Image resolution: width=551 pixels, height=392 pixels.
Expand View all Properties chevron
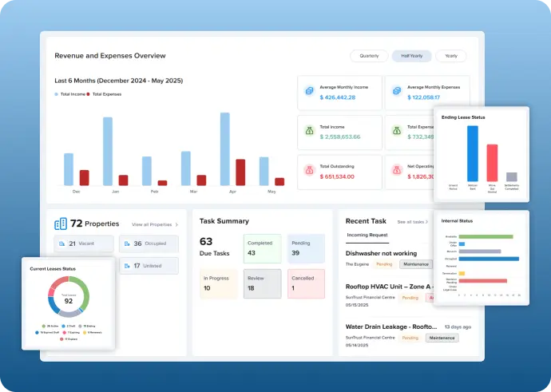(x=176, y=225)
